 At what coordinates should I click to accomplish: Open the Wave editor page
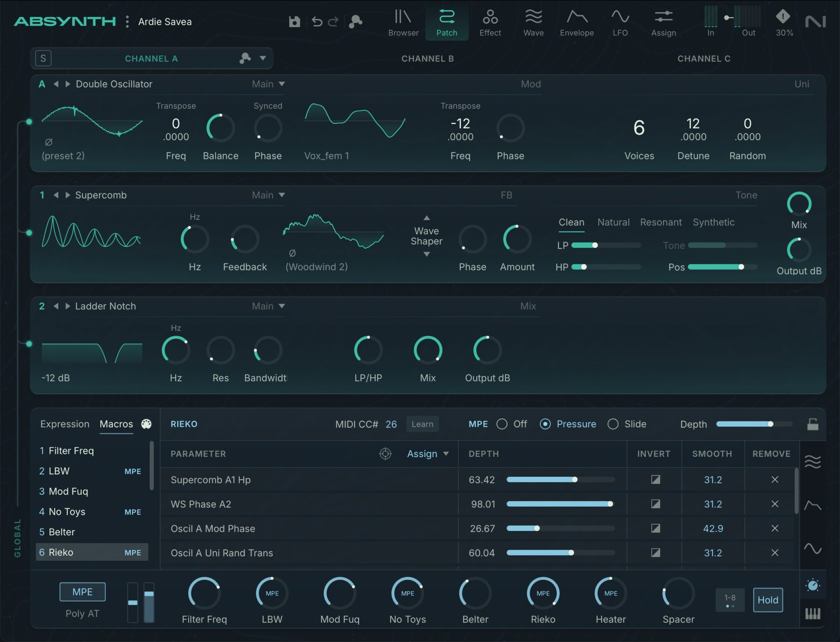[x=533, y=23]
